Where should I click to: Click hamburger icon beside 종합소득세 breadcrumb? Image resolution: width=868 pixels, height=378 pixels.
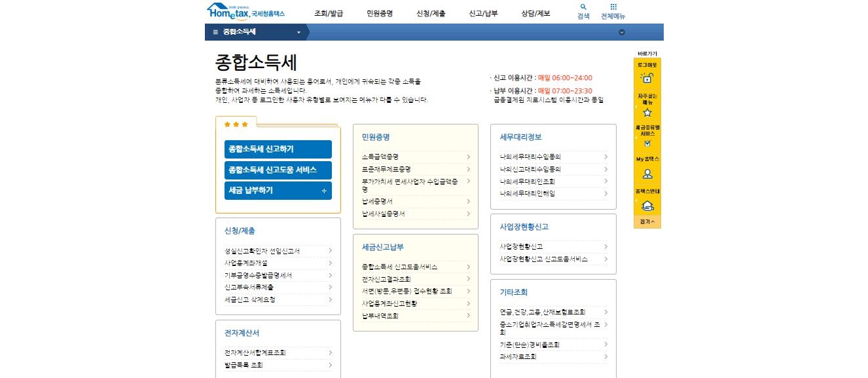point(216,32)
